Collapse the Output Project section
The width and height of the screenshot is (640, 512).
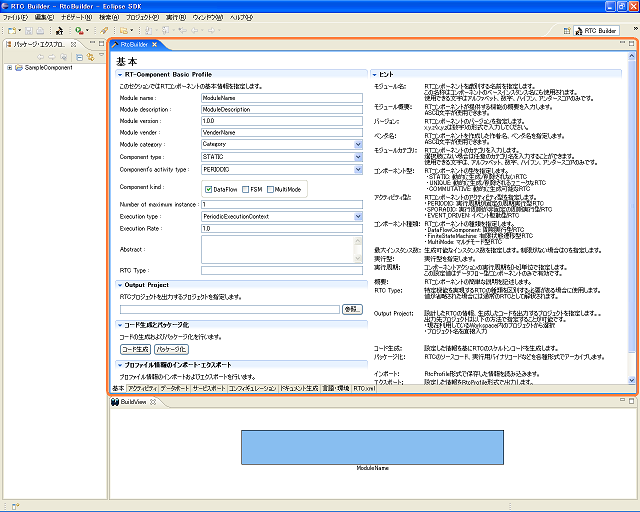[120, 285]
